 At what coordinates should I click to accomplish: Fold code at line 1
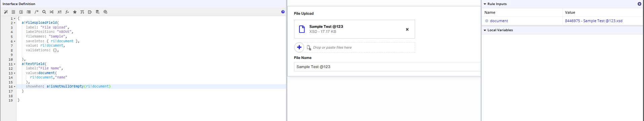click(x=15, y=19)
